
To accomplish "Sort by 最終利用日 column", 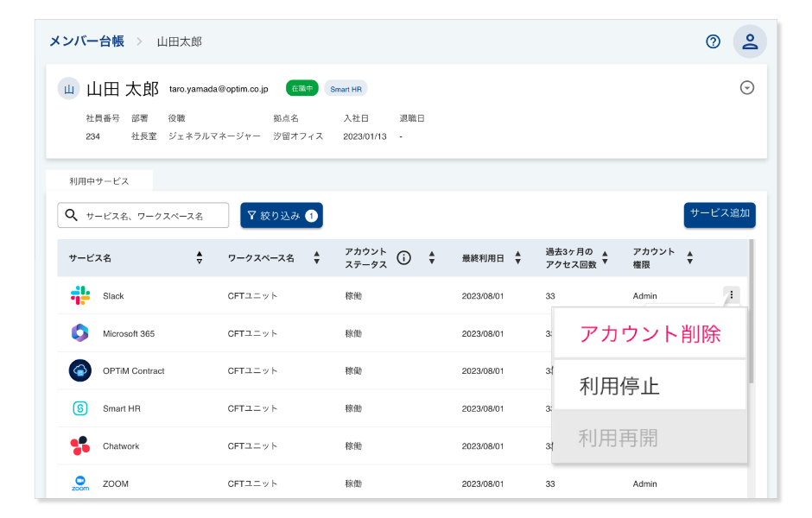I will pyautogui.click(x=517, y=257).
